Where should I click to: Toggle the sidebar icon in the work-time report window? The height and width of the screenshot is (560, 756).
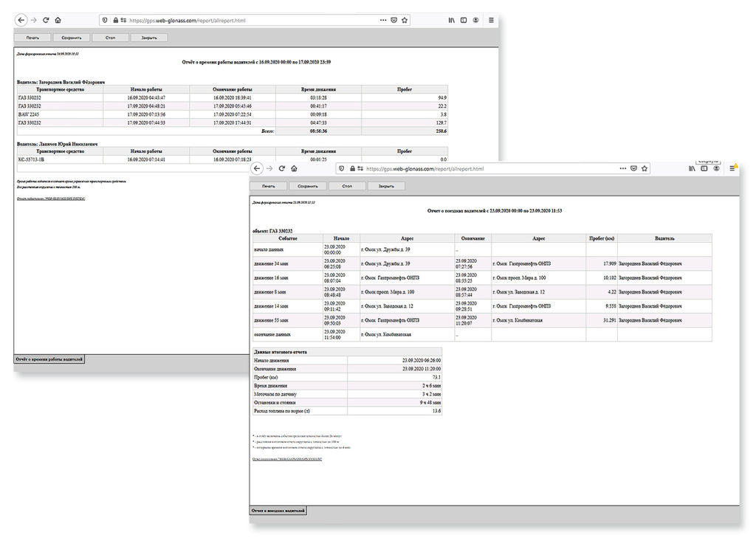pyautogui.click(x=464, y=20)
